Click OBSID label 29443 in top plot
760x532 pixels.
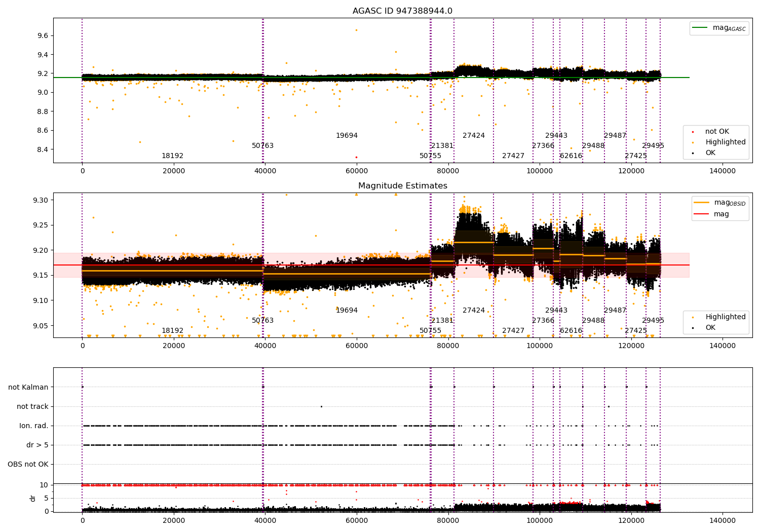pos(556,136)
